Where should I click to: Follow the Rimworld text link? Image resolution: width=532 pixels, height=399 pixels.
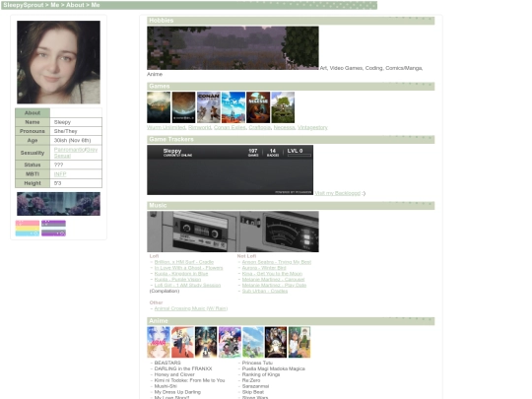click(x=200, y=127)
